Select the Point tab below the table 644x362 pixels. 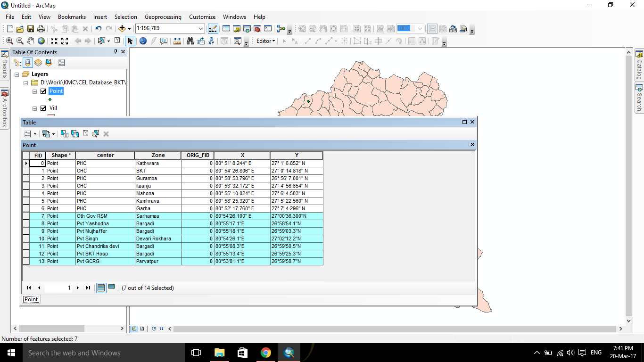click(x=31, y=299)
